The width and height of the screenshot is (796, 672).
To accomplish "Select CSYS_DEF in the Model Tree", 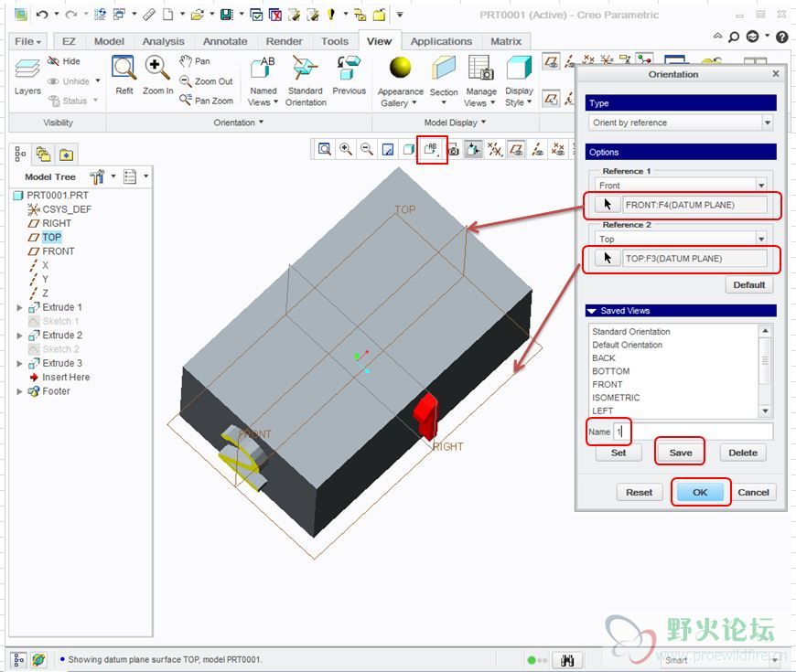I will click(x=59, y=209).
